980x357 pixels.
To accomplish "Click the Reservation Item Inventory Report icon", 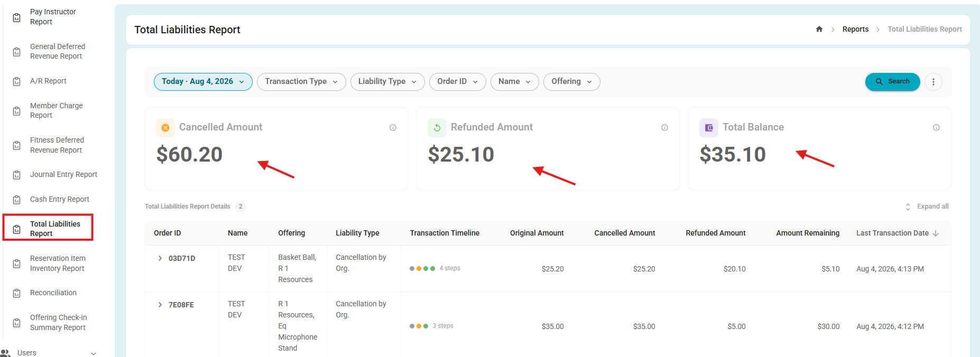I will click(x=17, y=264).
